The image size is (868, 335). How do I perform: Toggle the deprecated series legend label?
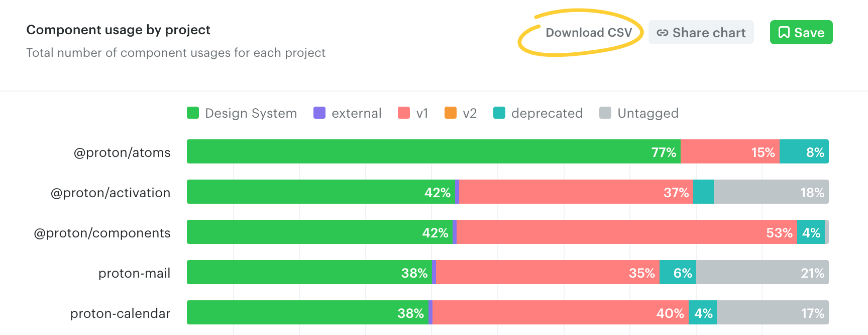coord(547,113)
